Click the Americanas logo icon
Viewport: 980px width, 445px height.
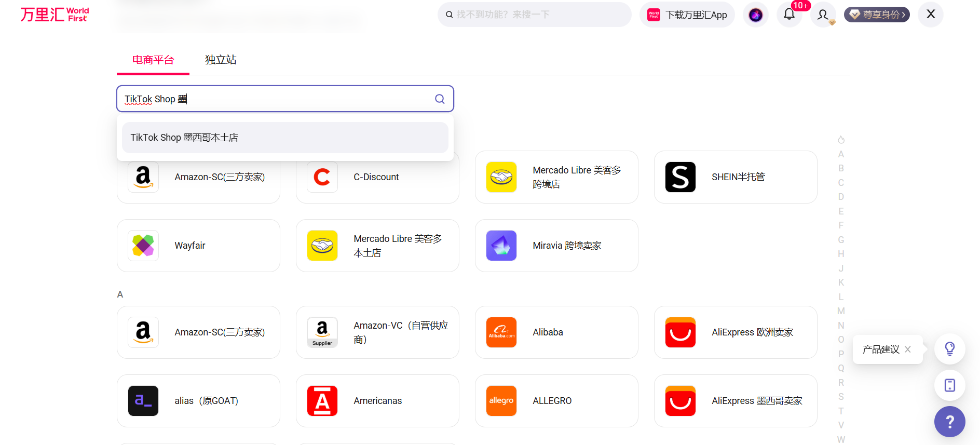[322, 401]
